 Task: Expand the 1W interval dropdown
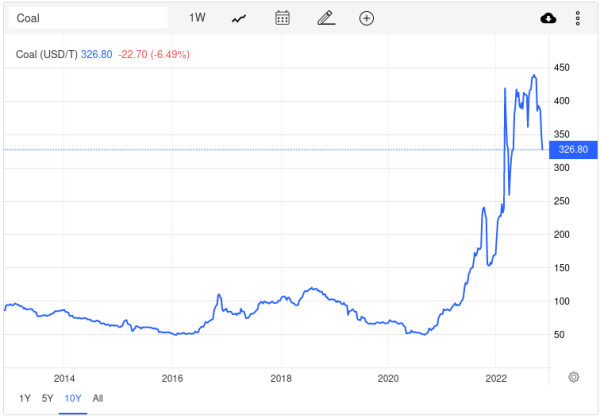[x=197, y=18]
